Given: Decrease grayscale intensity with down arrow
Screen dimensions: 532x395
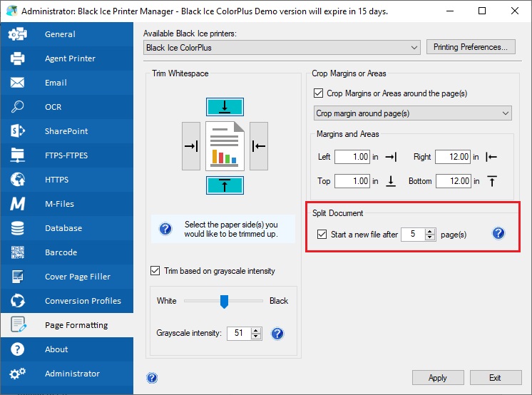Looking at the screenshot, I should [256, 337].
